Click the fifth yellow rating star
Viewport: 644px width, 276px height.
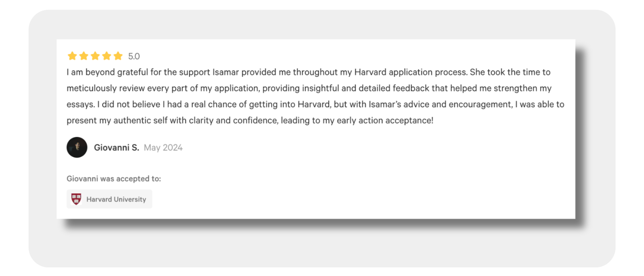[x=118, y=56]
